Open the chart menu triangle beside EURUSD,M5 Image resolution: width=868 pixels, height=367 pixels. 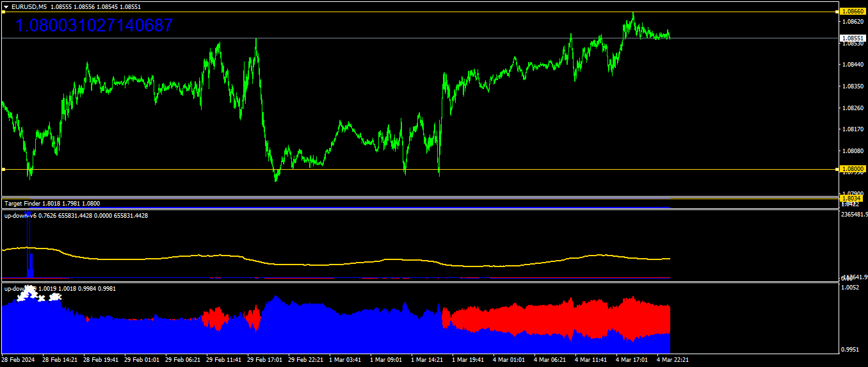click(x=6, y=6)
